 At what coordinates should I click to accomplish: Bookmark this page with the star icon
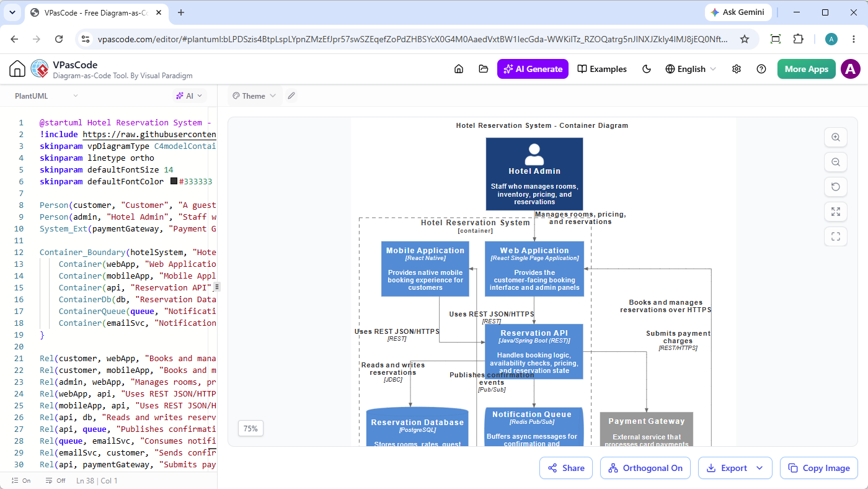click(745, 39)
